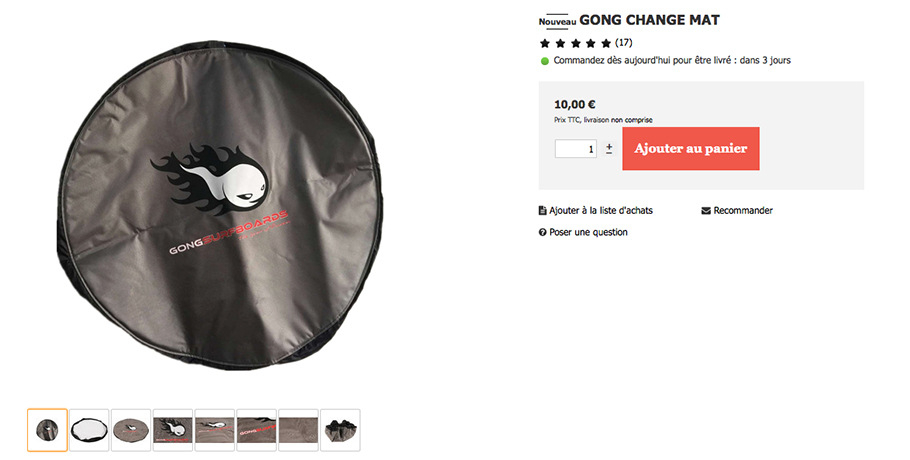Select the plain grey fabric texture thumbnail
The width and height of the screenshot is (910, 460).
pyautogui.click(x=298, y=430)
